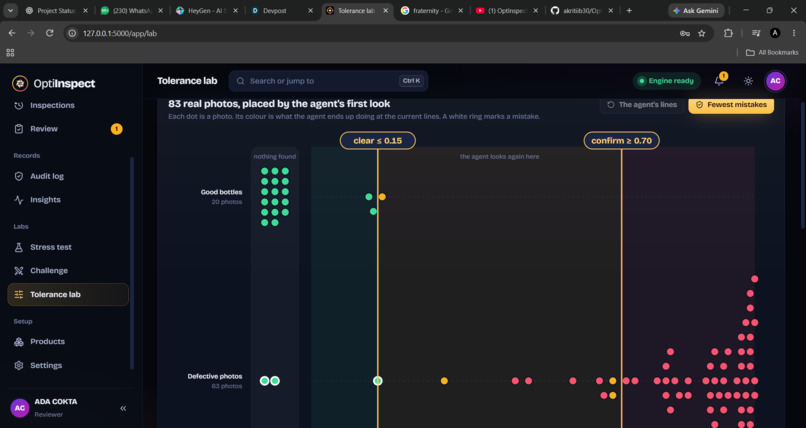Open the Challenge lab
Image resolution: width=806 pixels, height=428 pixels.
[68, 271]
